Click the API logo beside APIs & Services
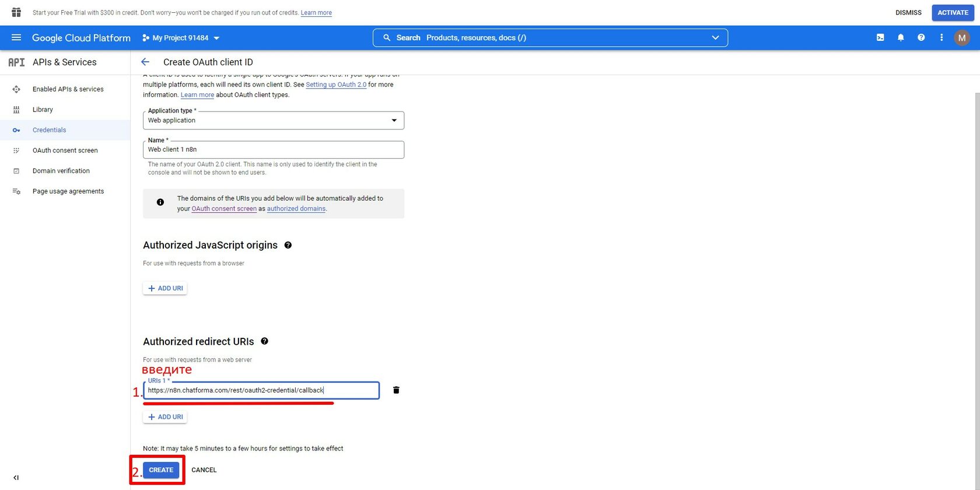 click(x=16, y=62)
